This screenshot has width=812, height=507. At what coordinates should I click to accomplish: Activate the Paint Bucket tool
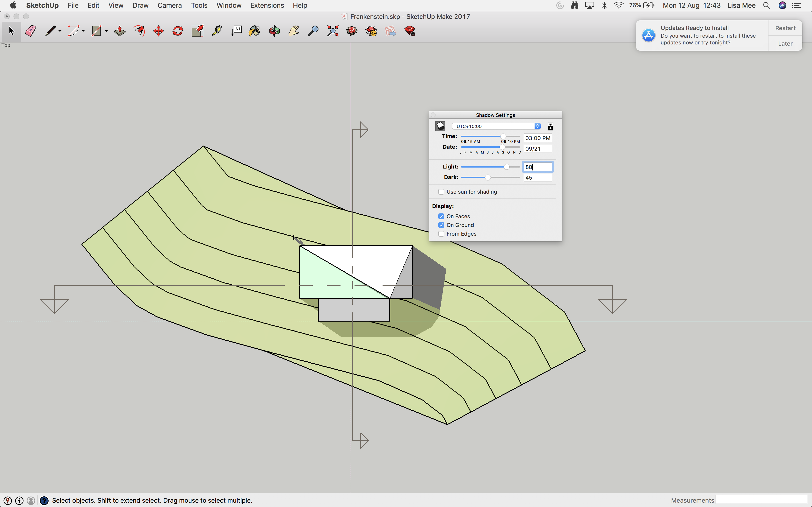[x=254, y=31]
